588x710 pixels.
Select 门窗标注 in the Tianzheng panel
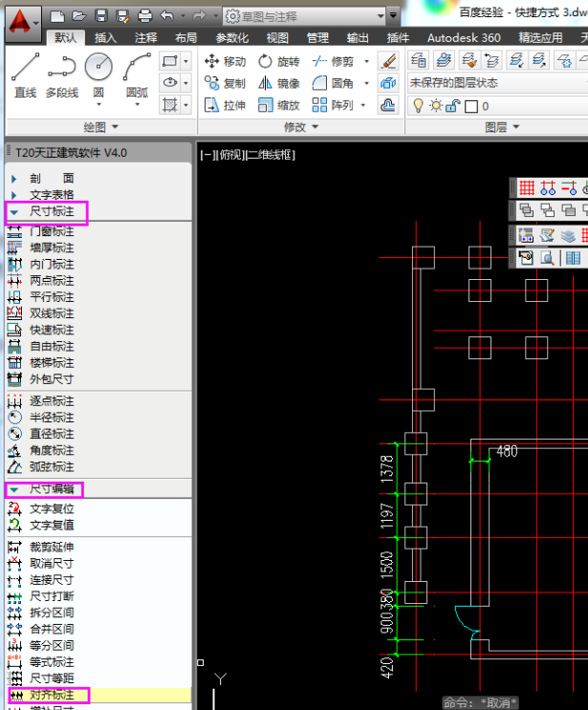point(52,231)
